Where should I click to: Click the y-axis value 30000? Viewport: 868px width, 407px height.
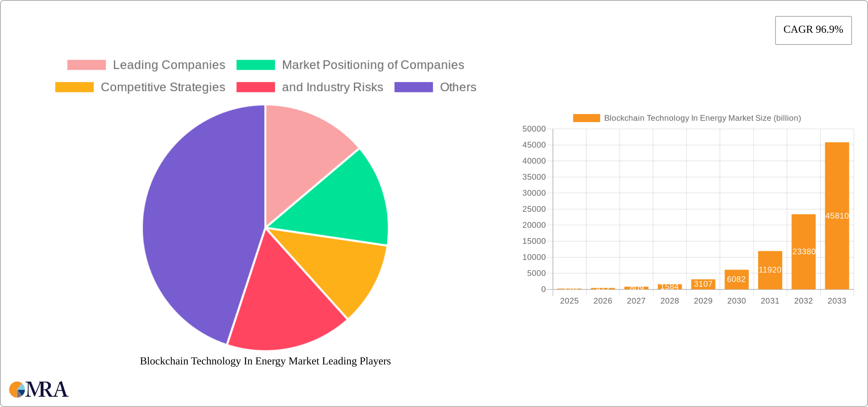[x=534, y=193]
